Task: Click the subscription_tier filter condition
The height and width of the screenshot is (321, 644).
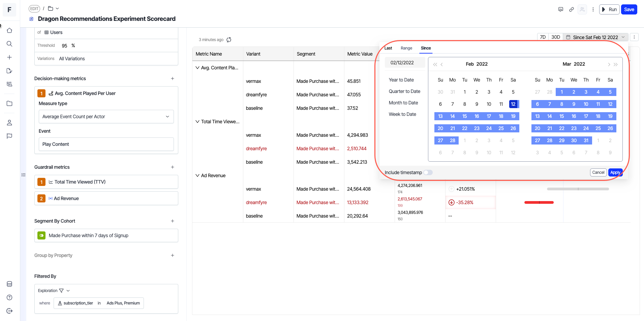Action: point(99,303)
